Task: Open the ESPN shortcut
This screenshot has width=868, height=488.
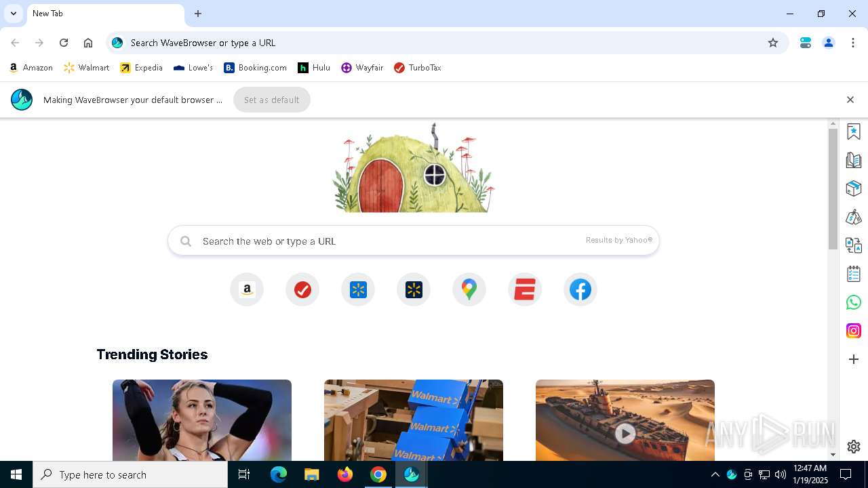Action: 525,290
